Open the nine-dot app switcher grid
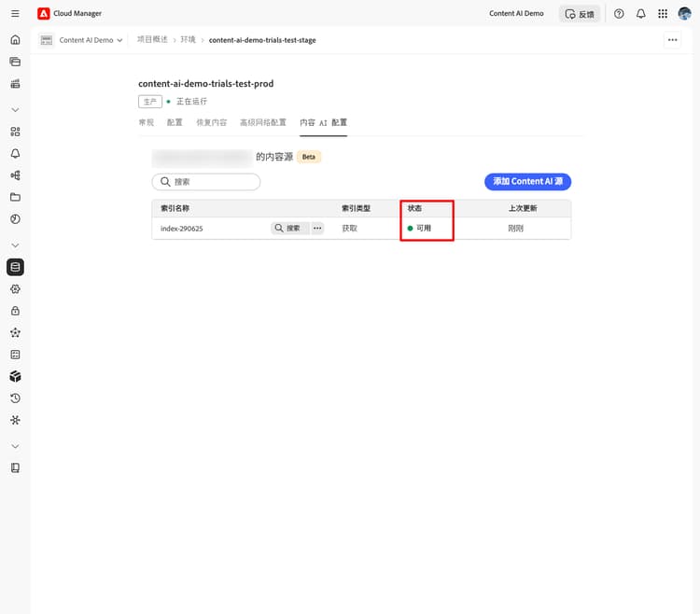Viewport: 700px width, 614px height. (663, 14)
